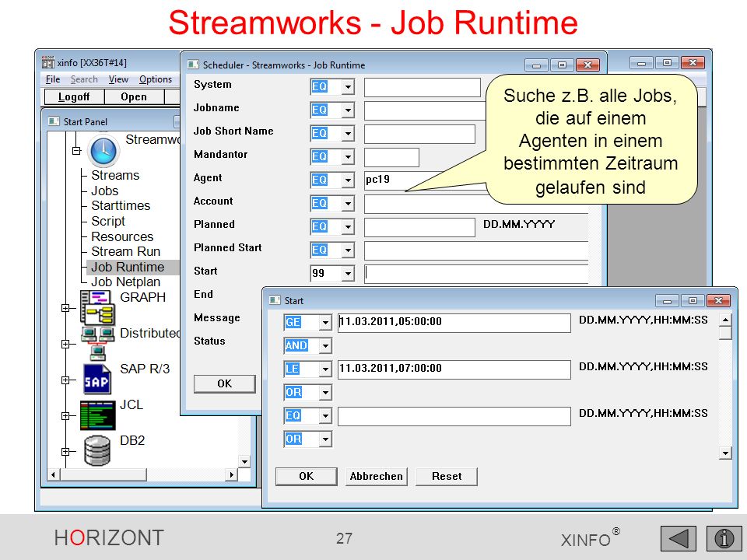Select Jobs in the tree
Screen dimensions: 747x560
105,191
